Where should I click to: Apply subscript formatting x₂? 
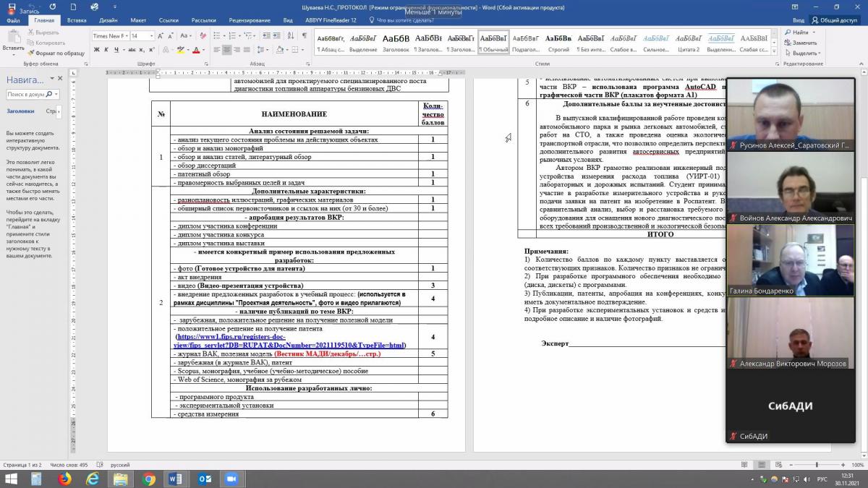143,49
